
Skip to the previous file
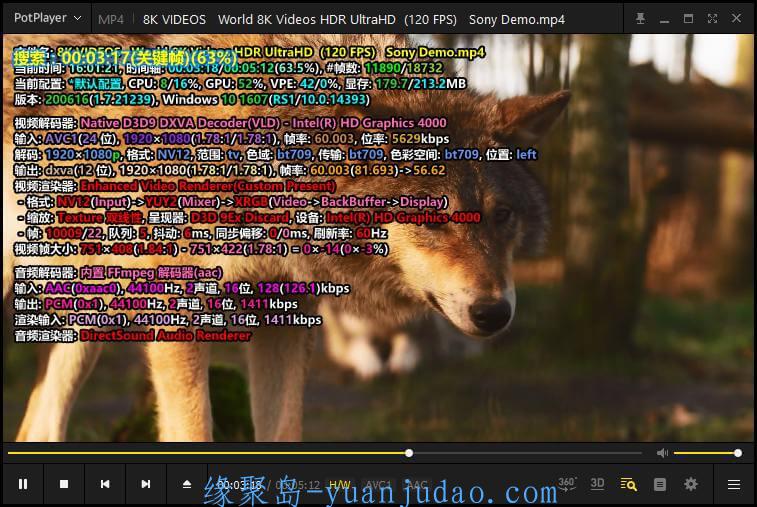coord(105,484)
